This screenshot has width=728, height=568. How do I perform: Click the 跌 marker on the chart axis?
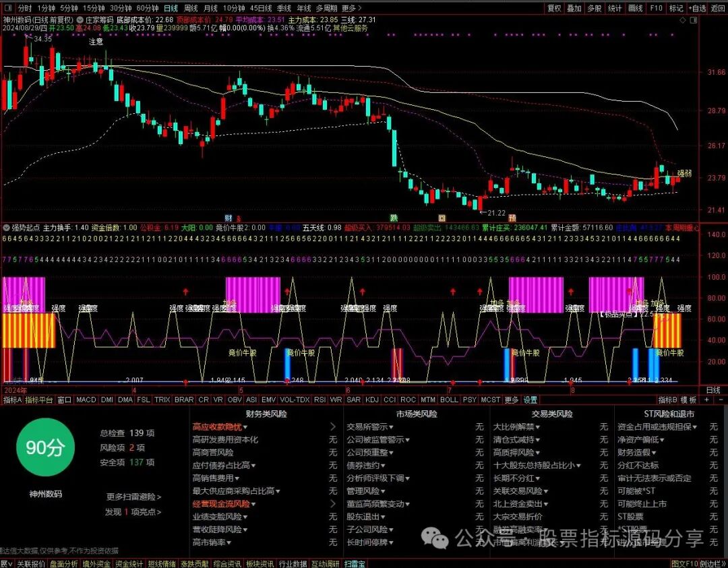(394, 218)
